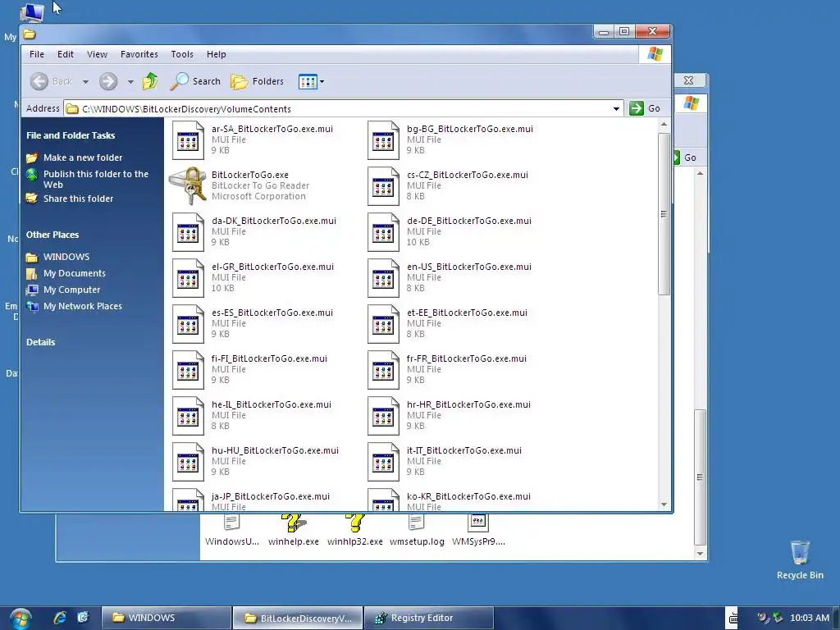Image resolution: width=840 pixels, height=630 pixels.
Task: Select winhlp32.exe in the WINDOWS window
Action: tap(354, 531)
